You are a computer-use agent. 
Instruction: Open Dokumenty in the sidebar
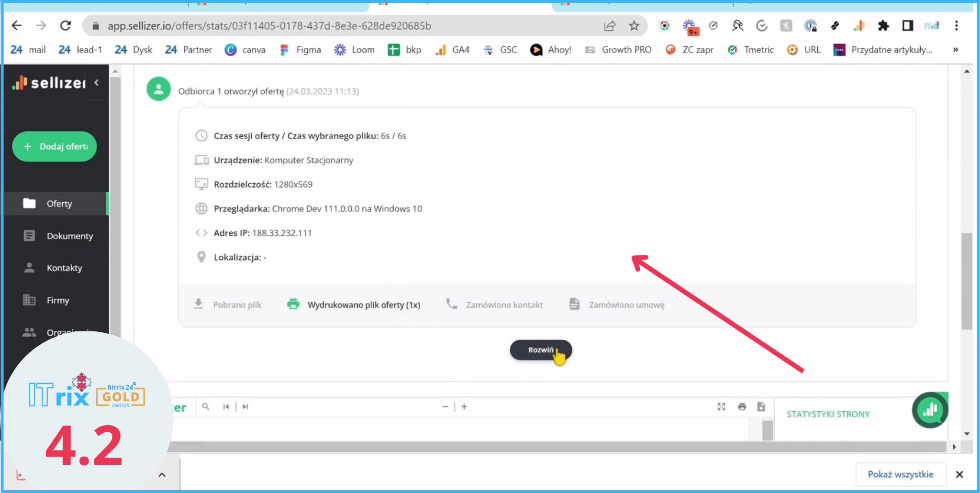[69, 236]
